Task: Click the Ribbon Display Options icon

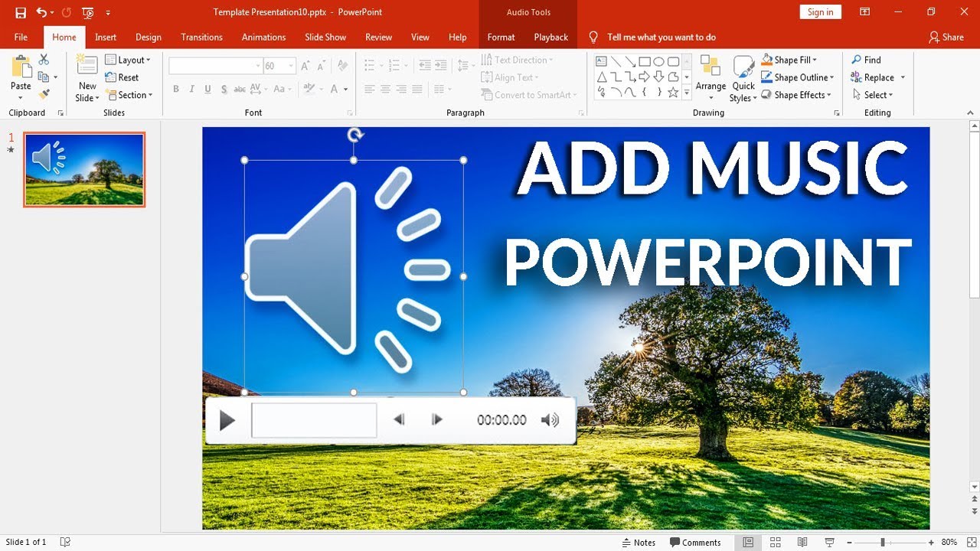Action: tap(864, 12)
